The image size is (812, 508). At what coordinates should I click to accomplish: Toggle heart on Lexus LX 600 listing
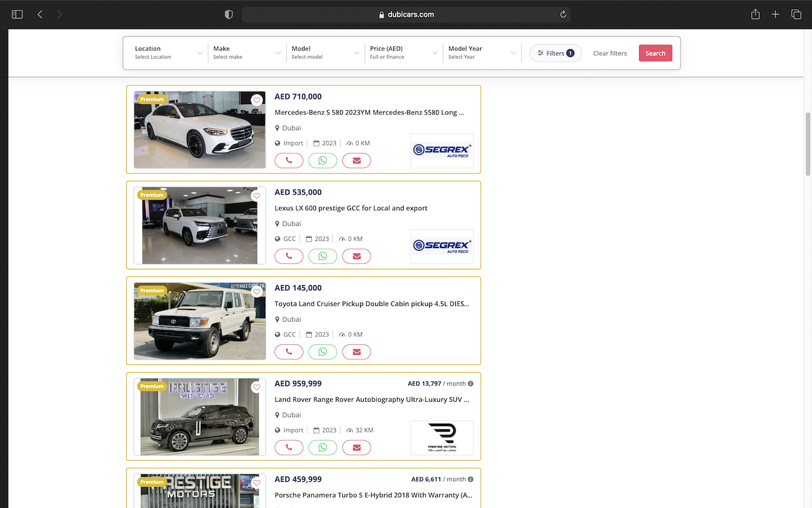256,196
